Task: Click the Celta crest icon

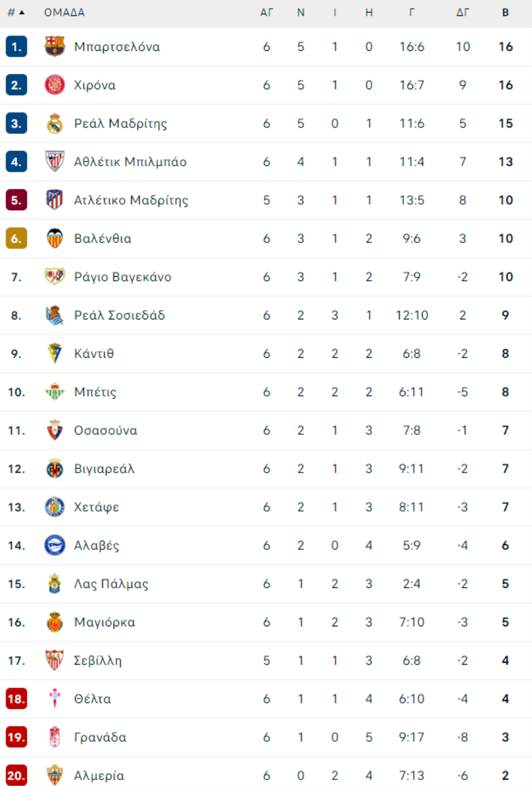Action: [54, 699]
